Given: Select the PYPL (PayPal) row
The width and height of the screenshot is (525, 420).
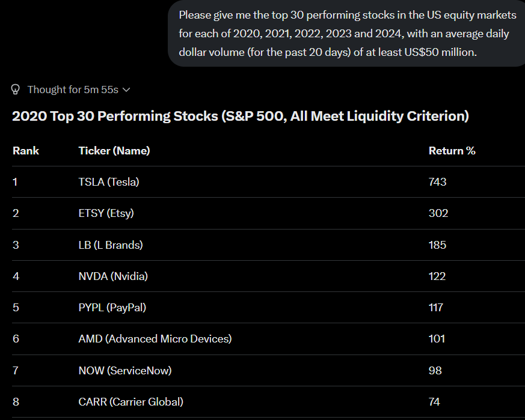Looking at the screenshot, I should (x=269, y=307).
